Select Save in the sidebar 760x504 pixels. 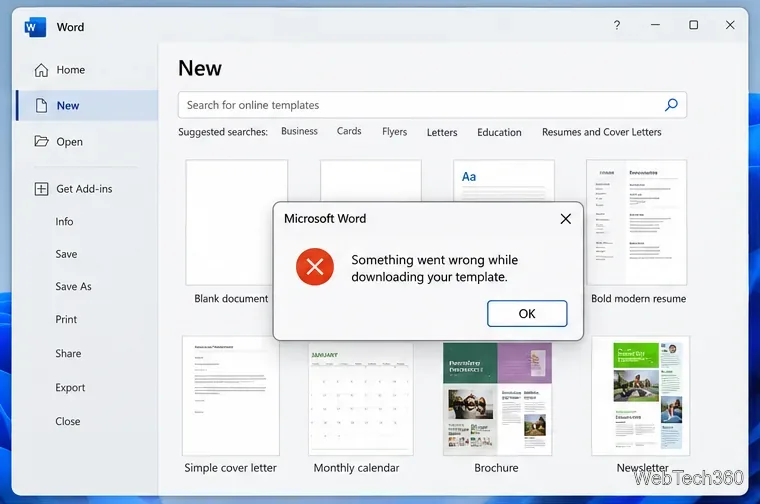[66, 254]
